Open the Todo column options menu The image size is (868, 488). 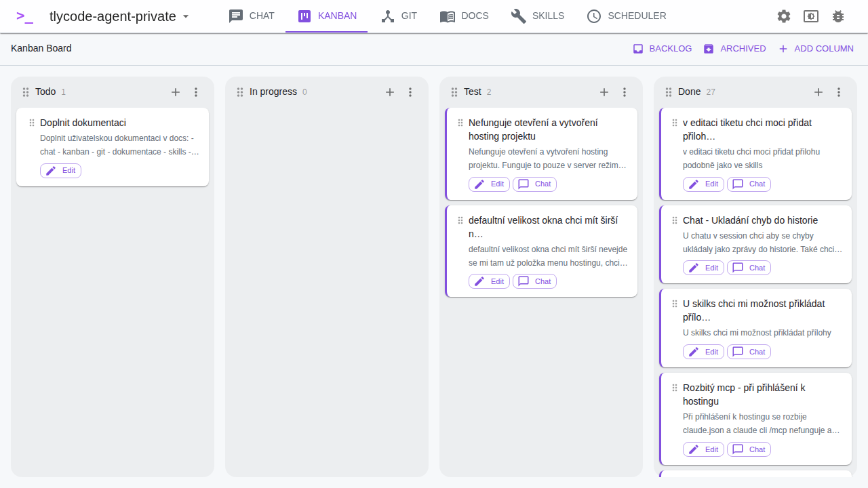196,92
